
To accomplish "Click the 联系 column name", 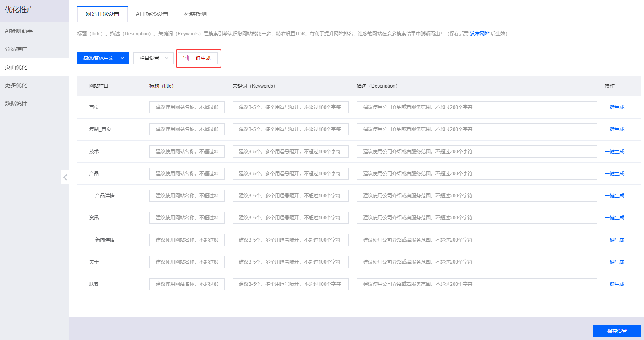I will coord(94,284).
